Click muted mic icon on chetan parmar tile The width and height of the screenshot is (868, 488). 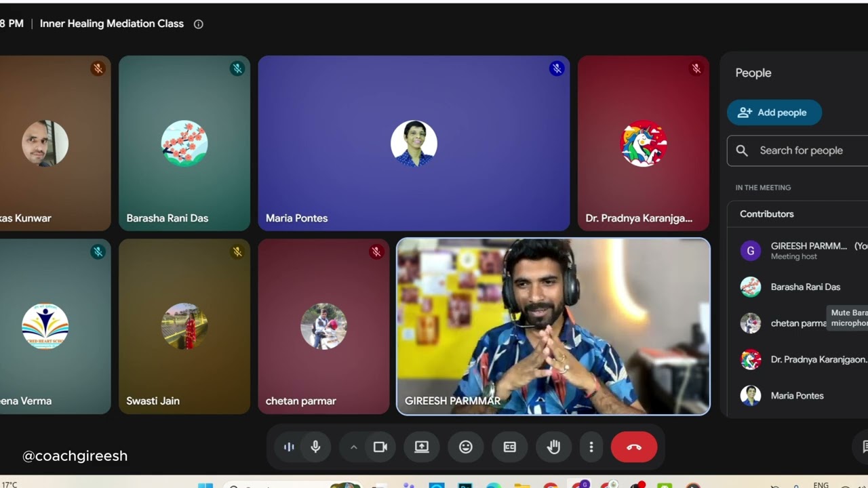(x=376, y=252)
